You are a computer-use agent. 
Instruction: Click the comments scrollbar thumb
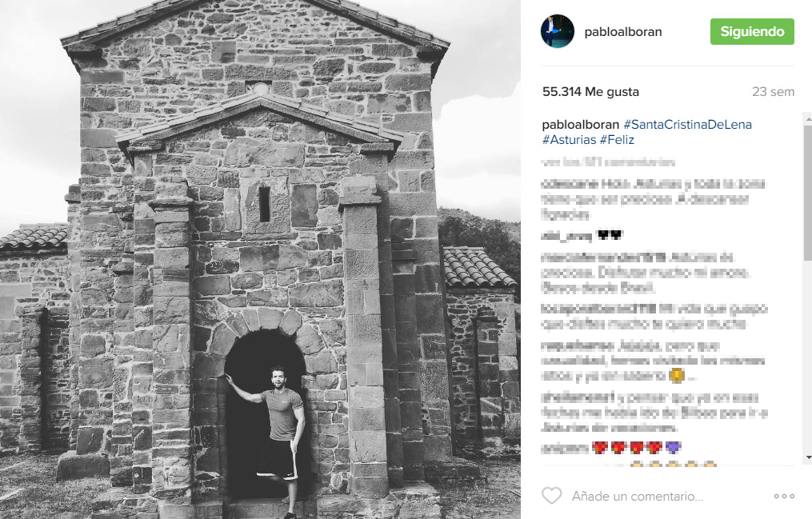tap(808, 192)
